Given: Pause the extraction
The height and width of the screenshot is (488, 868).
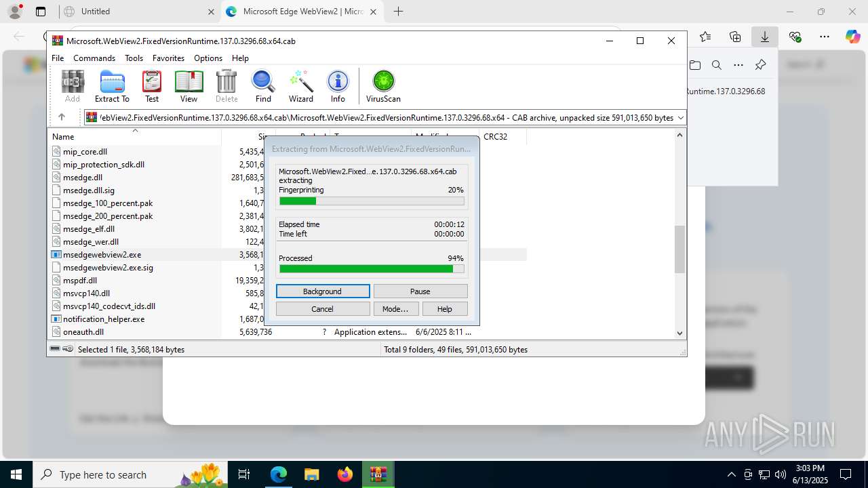Looking at the screenshot, I should tap(420, 291).
